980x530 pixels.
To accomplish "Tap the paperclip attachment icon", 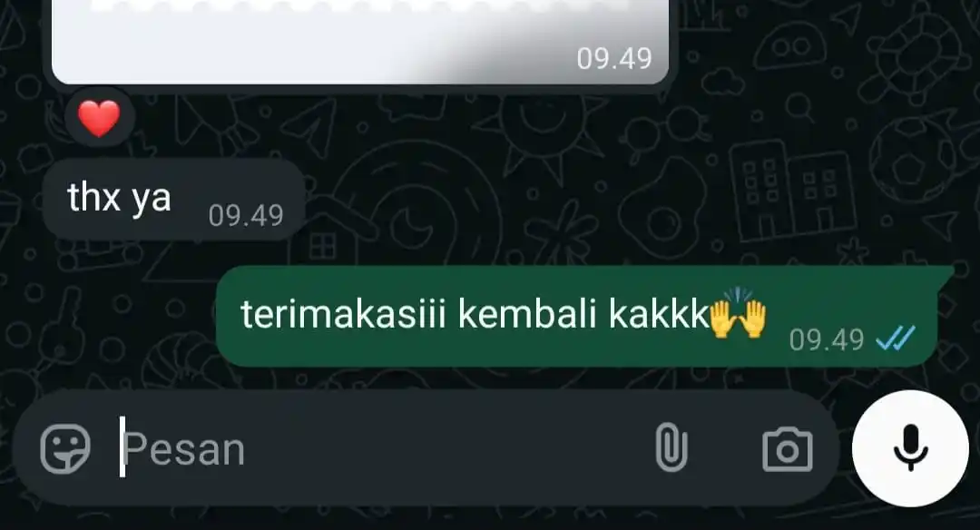I will 671,447.
